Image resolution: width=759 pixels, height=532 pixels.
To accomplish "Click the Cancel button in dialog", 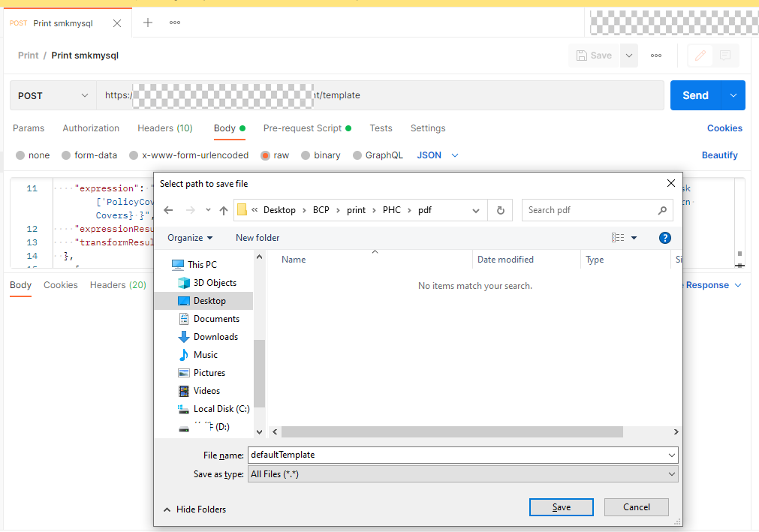I will (x=636, y=507).
